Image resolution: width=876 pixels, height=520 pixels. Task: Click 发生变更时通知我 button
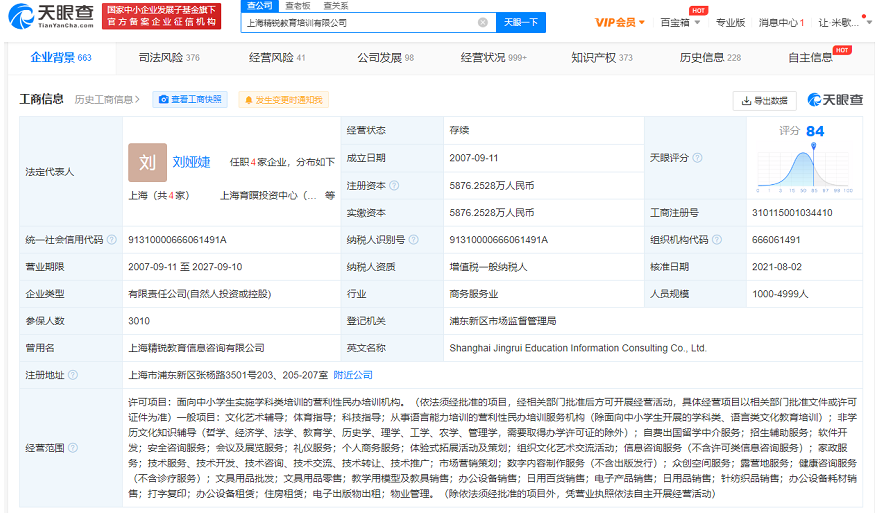click(283, 100)
